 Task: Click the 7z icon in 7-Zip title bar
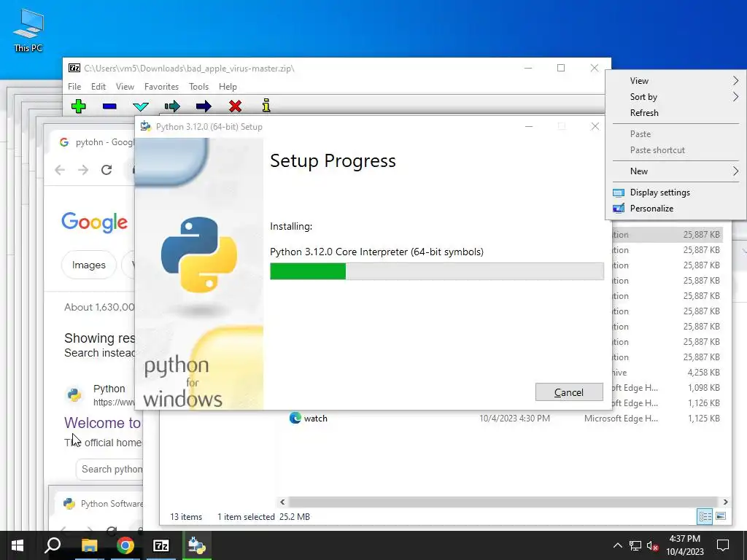point(74,68)
